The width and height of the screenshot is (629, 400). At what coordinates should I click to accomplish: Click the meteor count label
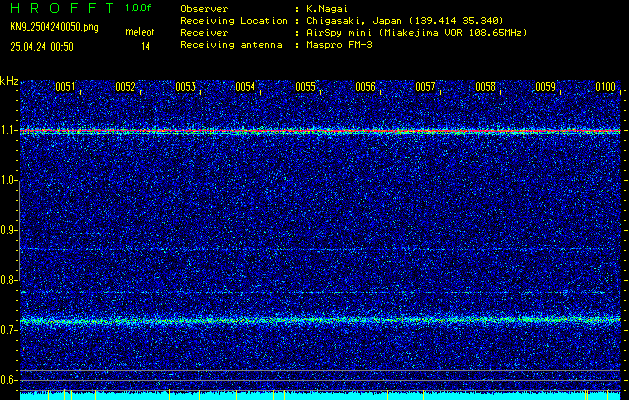point(140,32)
